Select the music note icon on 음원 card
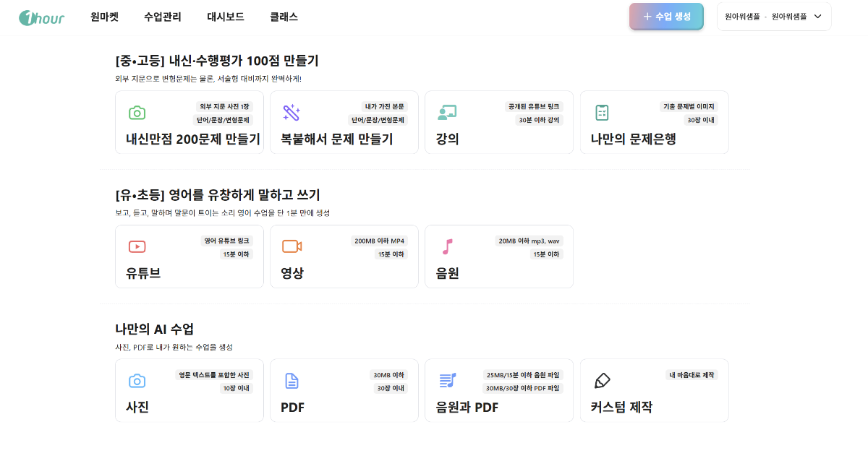Image resolution: width=868 pixels, height=461 pixels. coord(446,247)
